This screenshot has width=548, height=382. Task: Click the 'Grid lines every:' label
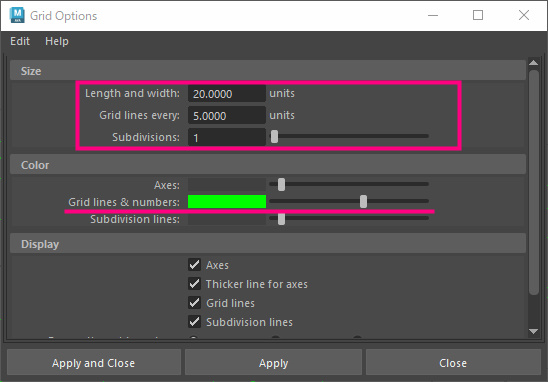[x=139, y=115]
